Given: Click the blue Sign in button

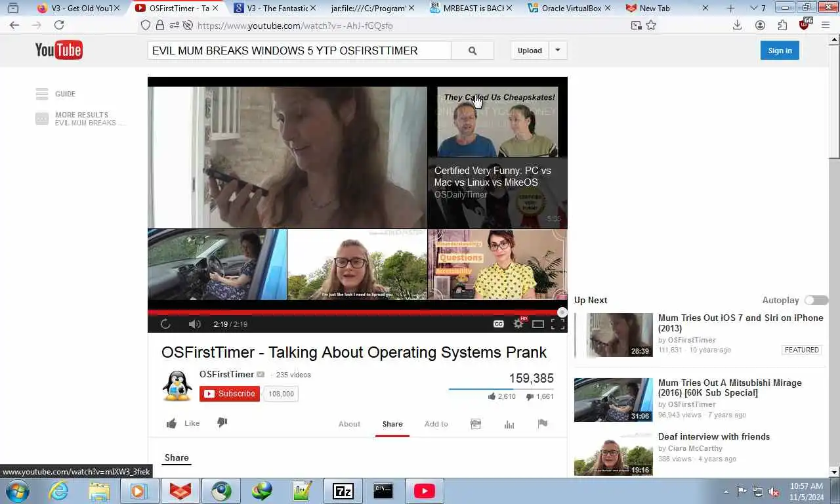Looking at the screenshot, I should point(780,51).
